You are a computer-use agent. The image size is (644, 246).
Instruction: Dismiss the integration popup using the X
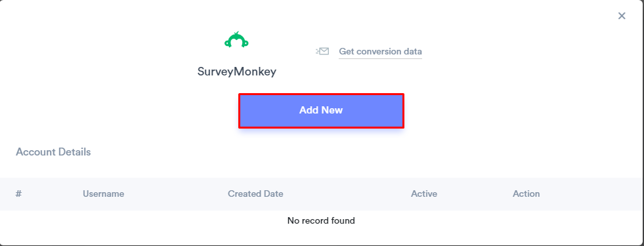[x=622, y=16]
